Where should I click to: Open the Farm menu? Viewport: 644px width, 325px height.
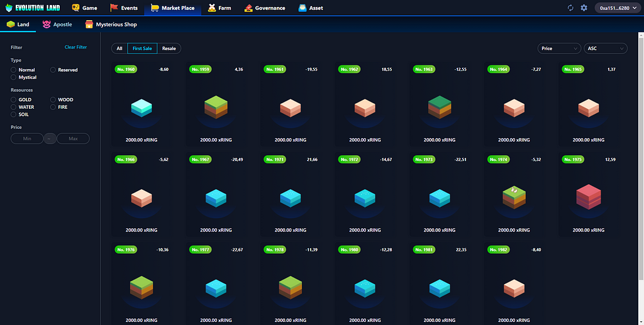pyautogui.click(x=219, y=8)
